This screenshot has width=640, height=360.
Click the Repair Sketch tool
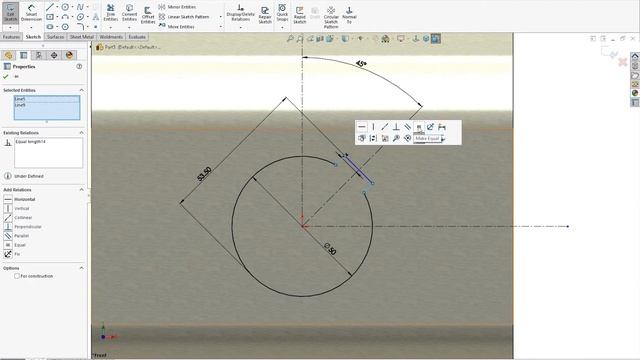[x=265, y=16]
